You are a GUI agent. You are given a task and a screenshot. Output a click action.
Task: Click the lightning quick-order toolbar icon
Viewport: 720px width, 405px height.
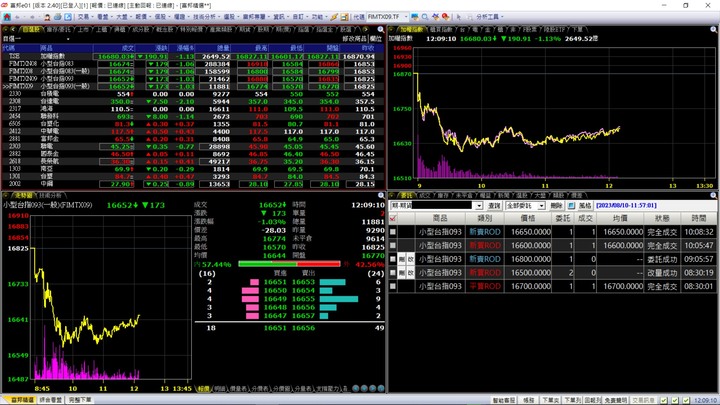pos(334,17)
